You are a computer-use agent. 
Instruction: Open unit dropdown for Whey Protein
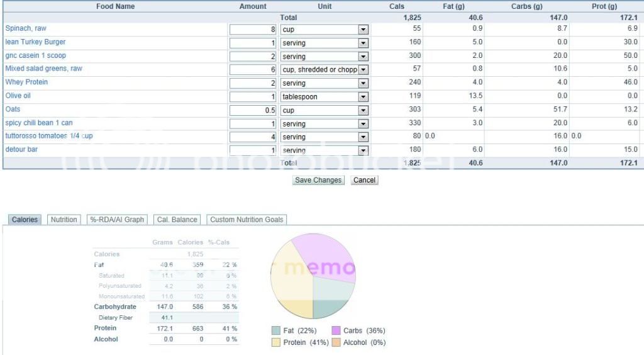point(363,83)
